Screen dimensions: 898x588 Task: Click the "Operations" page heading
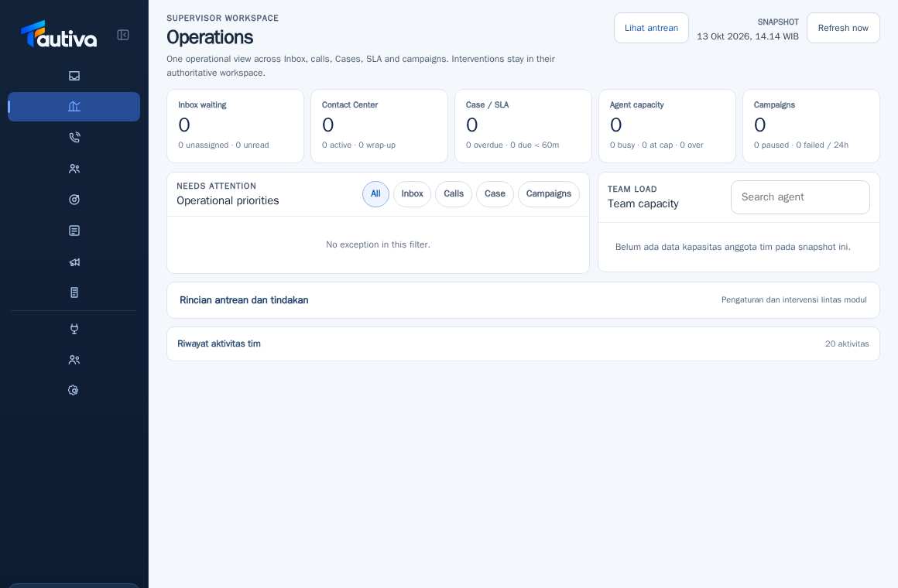tap(210, 37)
